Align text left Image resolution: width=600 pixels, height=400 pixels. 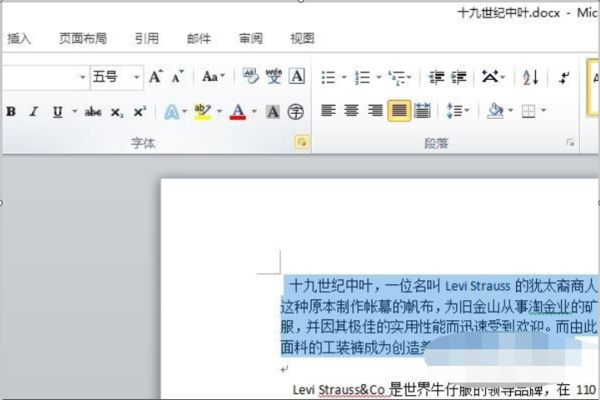point(328,111)
